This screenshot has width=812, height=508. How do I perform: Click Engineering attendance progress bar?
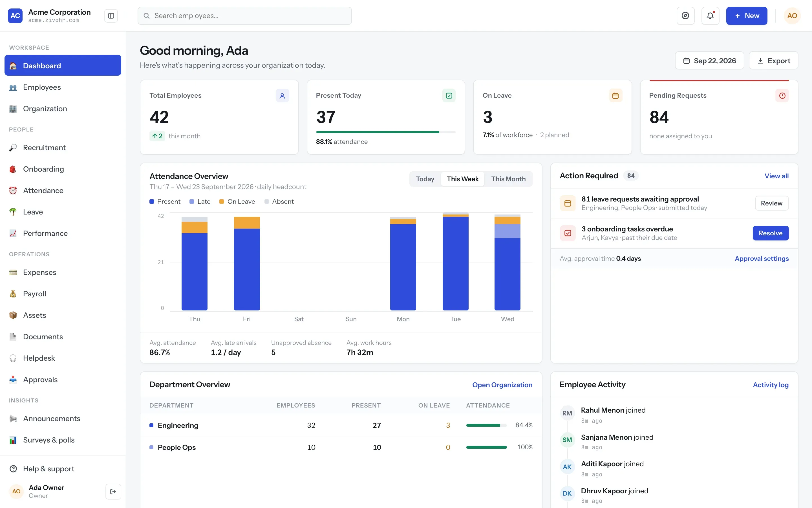coord(486,425)
